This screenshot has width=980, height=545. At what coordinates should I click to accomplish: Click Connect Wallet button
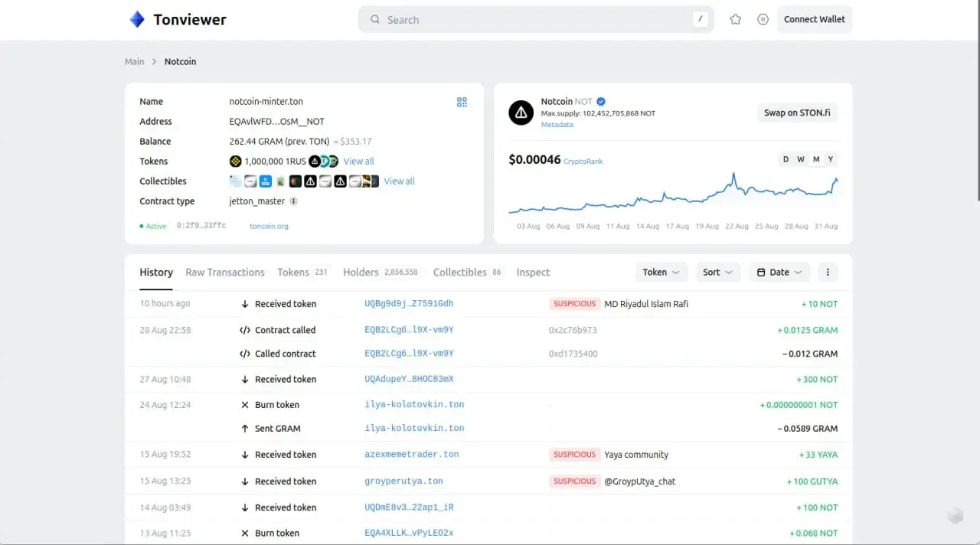(815, 20)
